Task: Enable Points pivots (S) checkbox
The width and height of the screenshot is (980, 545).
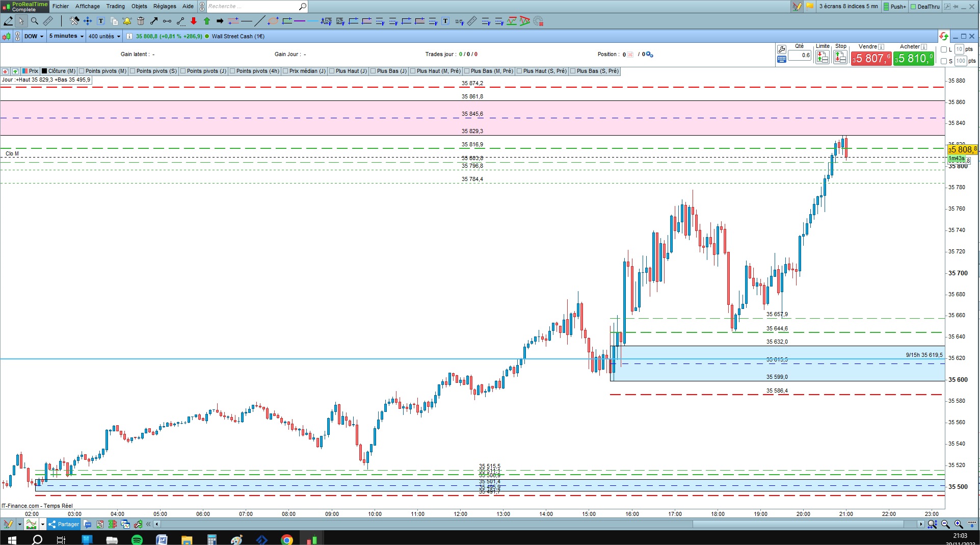Action: pyautogui.click(x=133, y=71)
